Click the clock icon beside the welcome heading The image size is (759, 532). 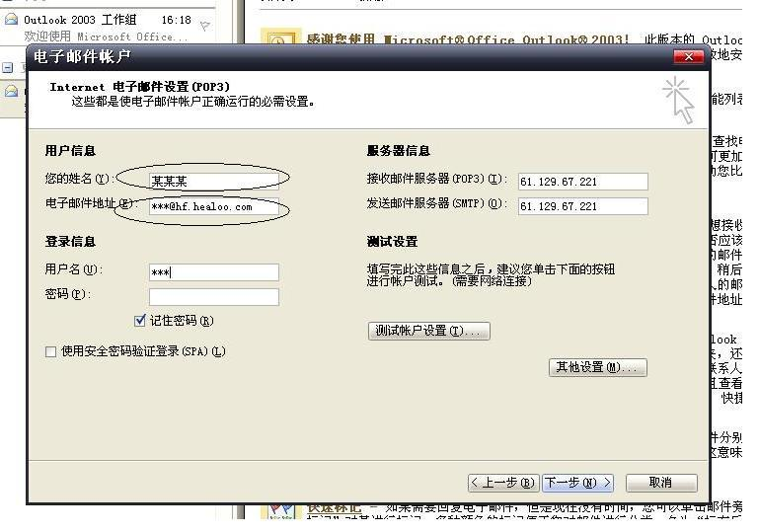point(280,40)
